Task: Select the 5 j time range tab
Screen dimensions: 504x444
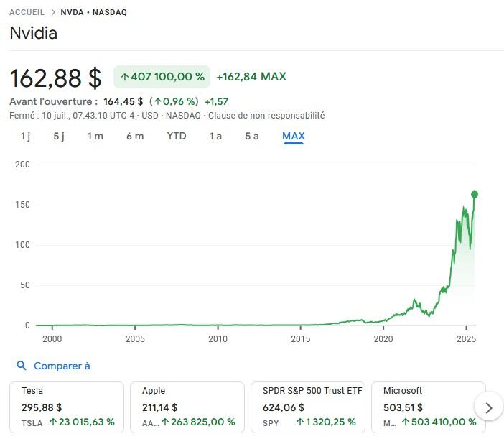Action: 59,136
